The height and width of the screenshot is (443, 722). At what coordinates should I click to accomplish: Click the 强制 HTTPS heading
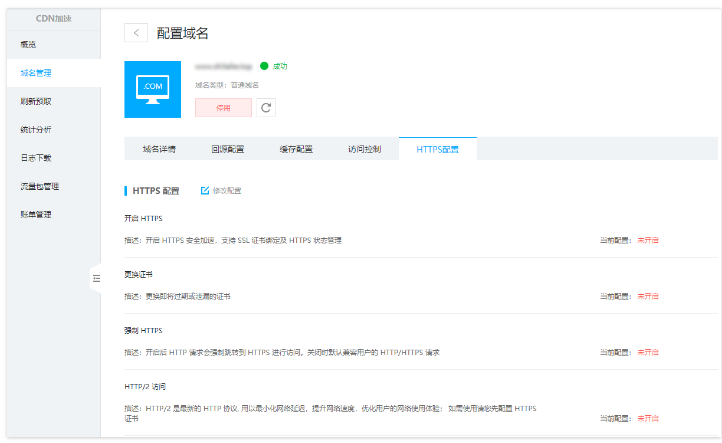[143, 331]
